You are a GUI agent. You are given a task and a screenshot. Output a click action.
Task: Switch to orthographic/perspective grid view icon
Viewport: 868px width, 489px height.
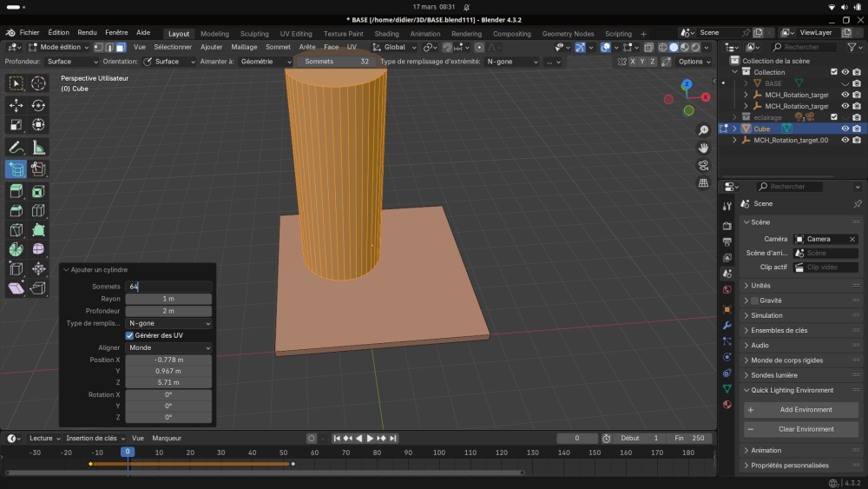click(703, 183)
